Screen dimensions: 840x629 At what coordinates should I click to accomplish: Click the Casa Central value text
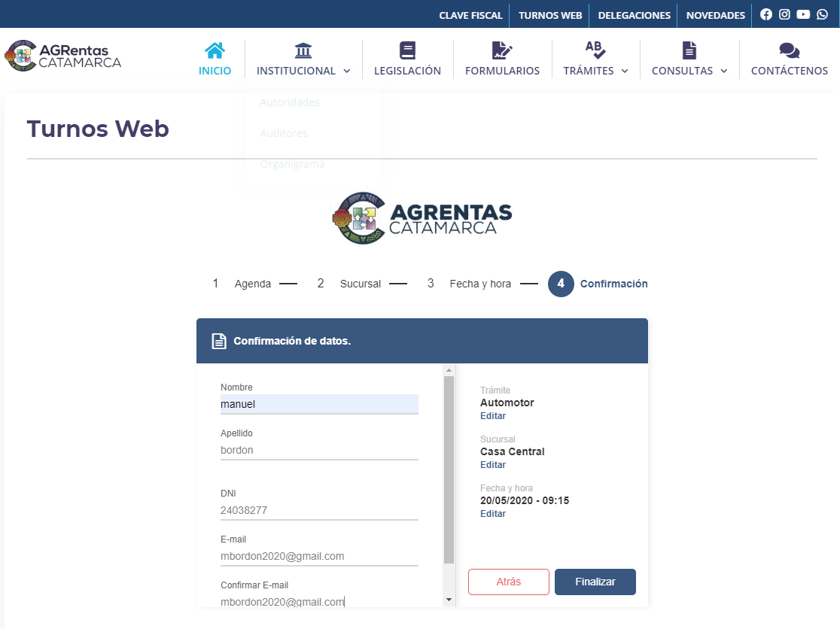click(x=512, y=451)
